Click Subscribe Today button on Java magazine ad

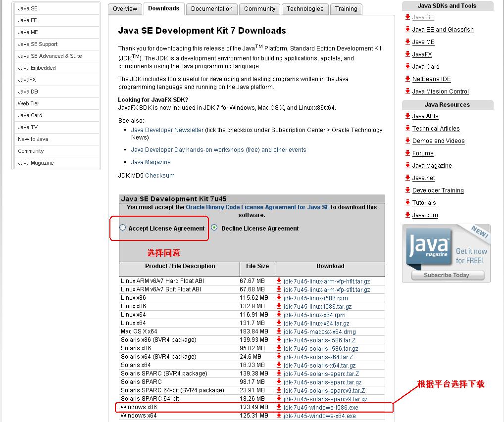pyautogui.click(x=448, y=275)
